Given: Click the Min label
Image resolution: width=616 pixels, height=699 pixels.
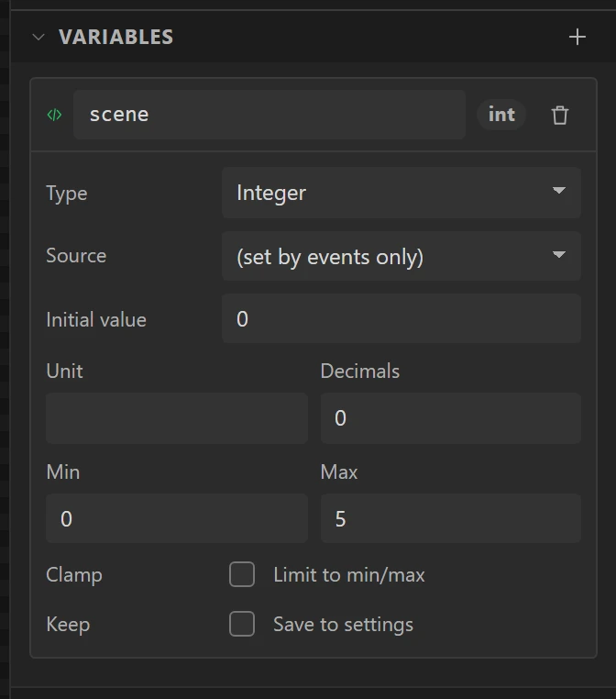Looking at the screenshot, I should (63, 472).
